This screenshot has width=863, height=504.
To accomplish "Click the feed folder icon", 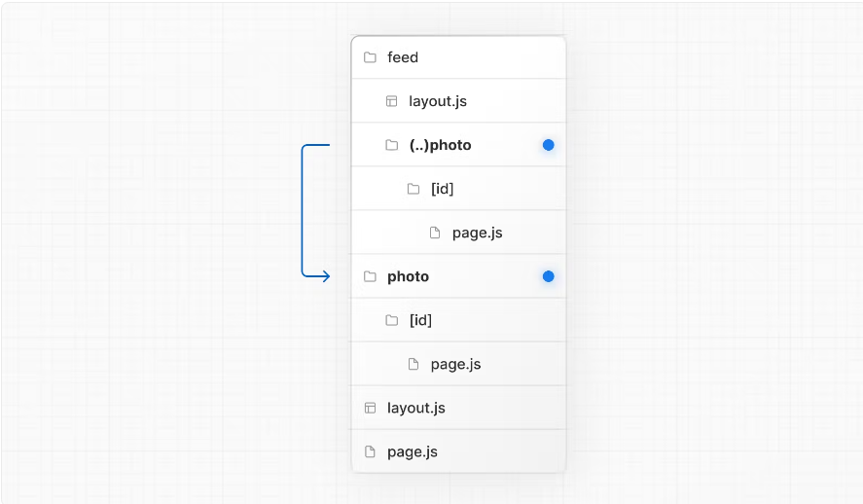I will (x=370, y=57).
